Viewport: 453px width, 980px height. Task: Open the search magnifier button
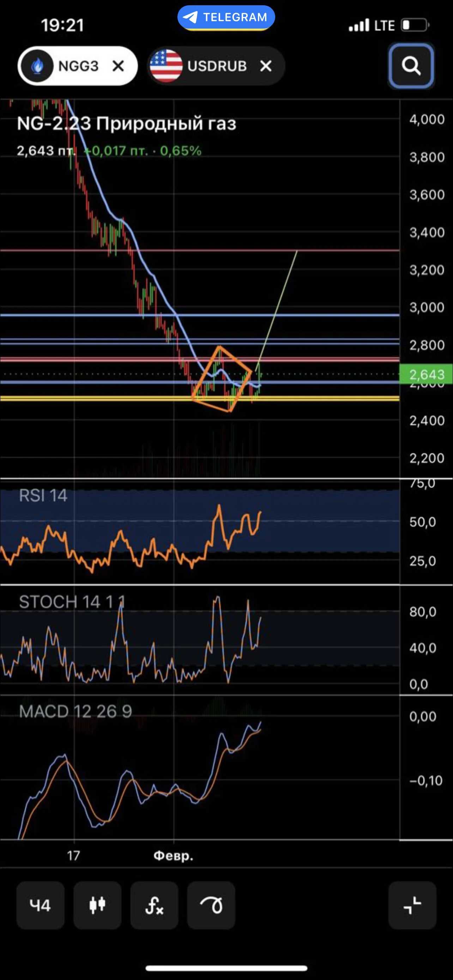click(411, 66)
